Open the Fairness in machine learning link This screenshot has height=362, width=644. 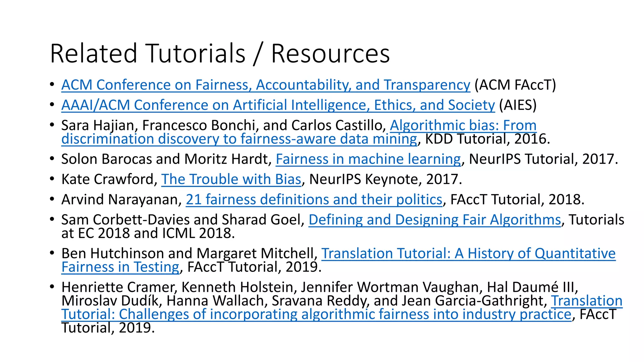tap(368, 159)
